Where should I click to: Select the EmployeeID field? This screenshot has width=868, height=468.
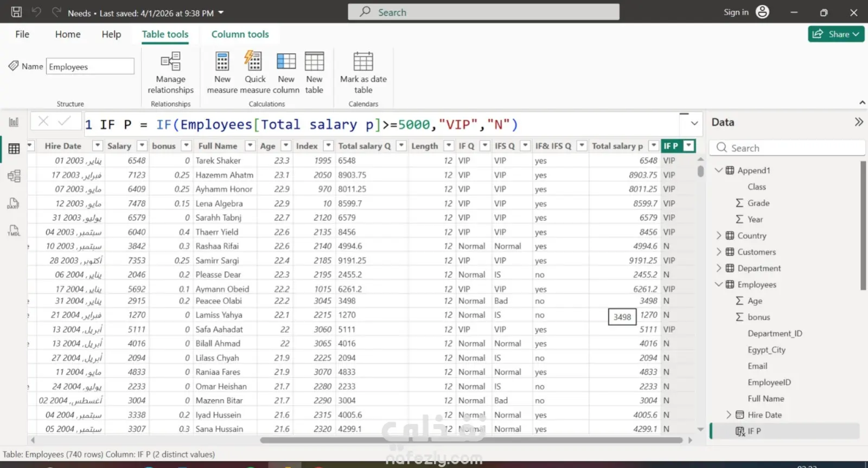click(x=769, y=382)
